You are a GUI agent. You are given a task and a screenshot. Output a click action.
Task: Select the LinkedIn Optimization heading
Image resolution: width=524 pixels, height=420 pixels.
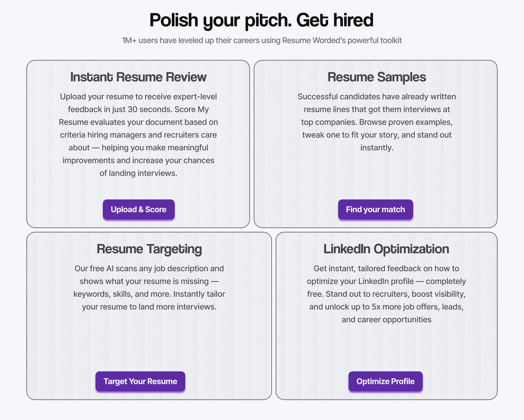386,249
